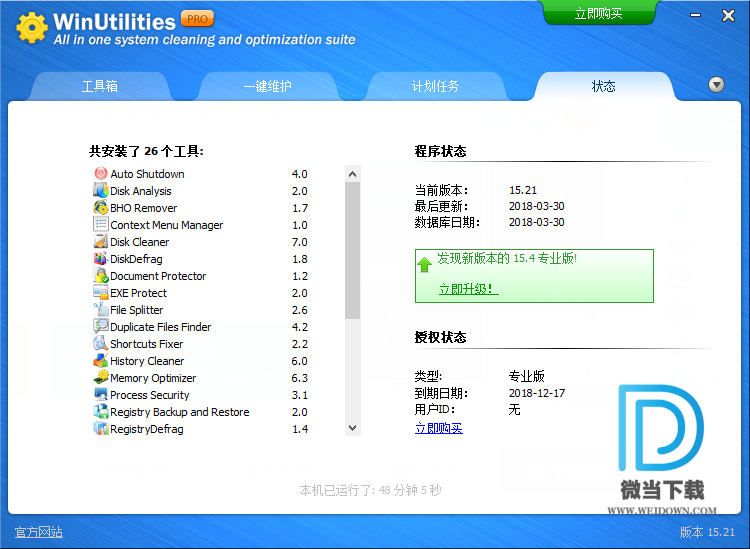Click the RegistryDefrag icon
This screenshot has width=750, height=549.
[x=100, y=428]
